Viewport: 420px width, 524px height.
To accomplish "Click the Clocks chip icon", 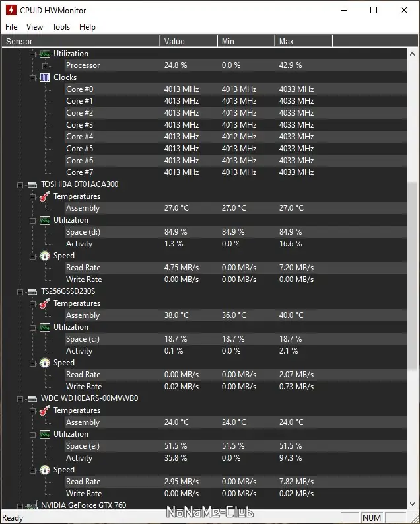I will (x=44, y=77).
